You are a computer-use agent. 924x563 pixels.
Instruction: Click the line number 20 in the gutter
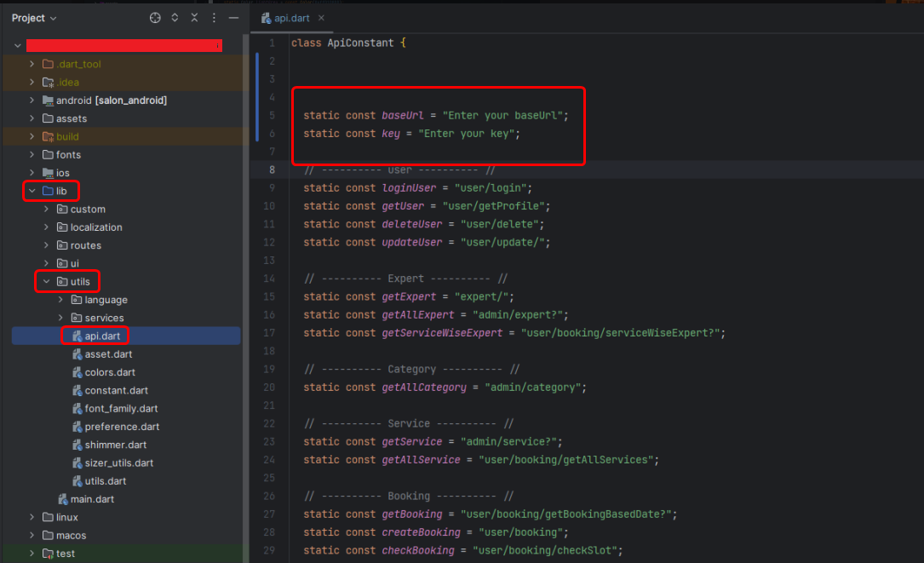[269, 388]
